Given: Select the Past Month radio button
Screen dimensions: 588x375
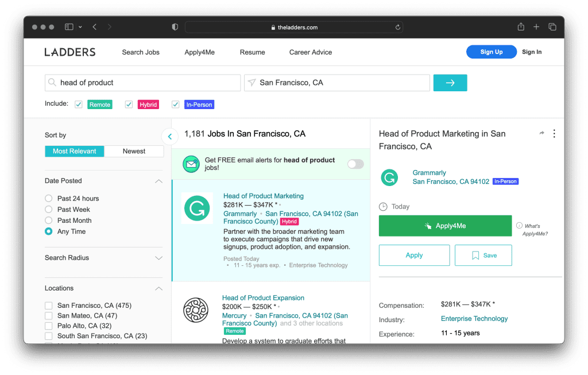Looking at the screenshot, I should point(48,220).
